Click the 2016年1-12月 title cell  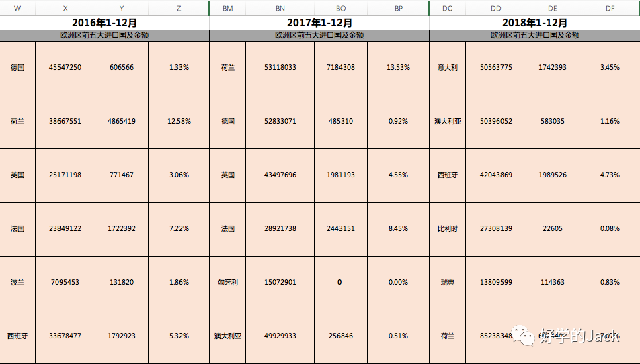tap(104, 23)
